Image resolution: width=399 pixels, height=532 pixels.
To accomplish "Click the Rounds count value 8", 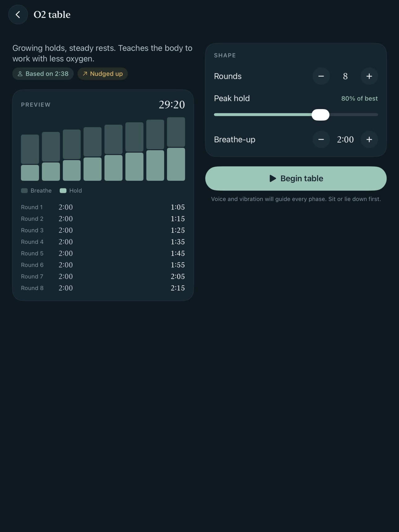I will pyautogui.click(x=345, y=76).
